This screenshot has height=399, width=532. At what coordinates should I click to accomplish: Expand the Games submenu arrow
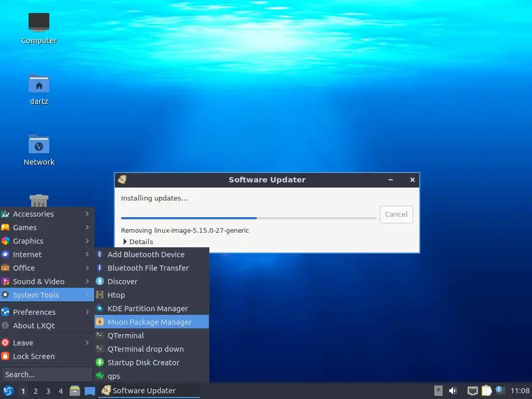click(x=87, y=228)
